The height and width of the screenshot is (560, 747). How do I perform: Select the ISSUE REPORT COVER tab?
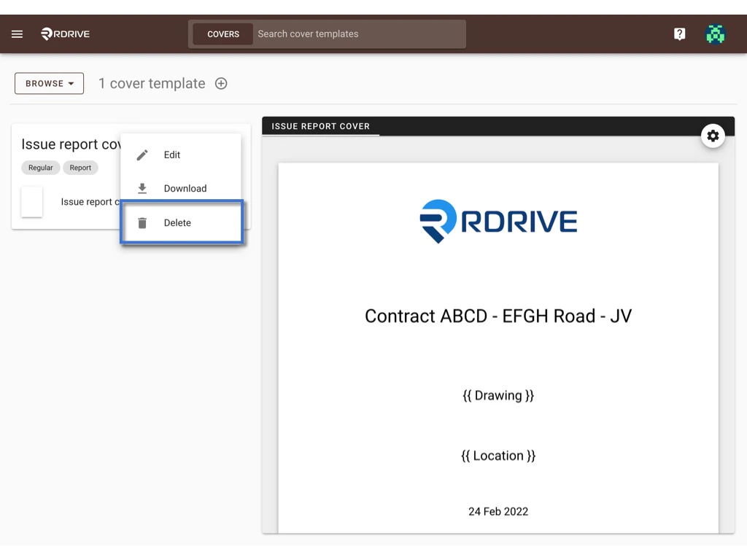(321, 126)
